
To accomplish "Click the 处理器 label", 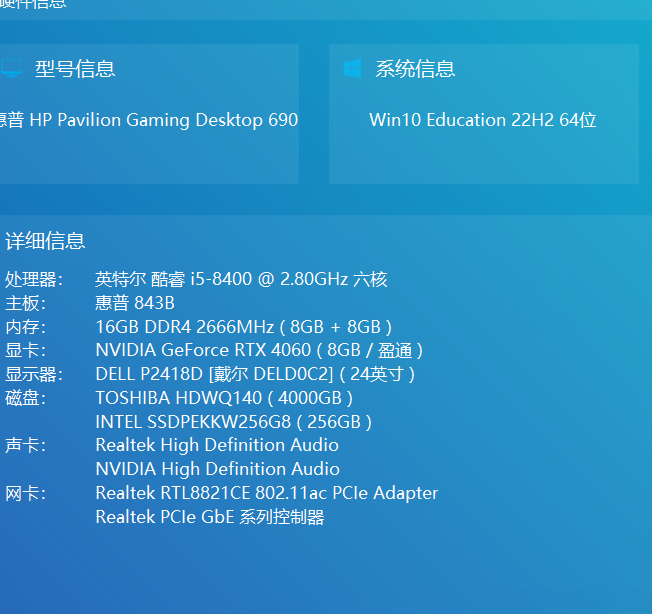I will pyautogui.click(x=34, y=279).
